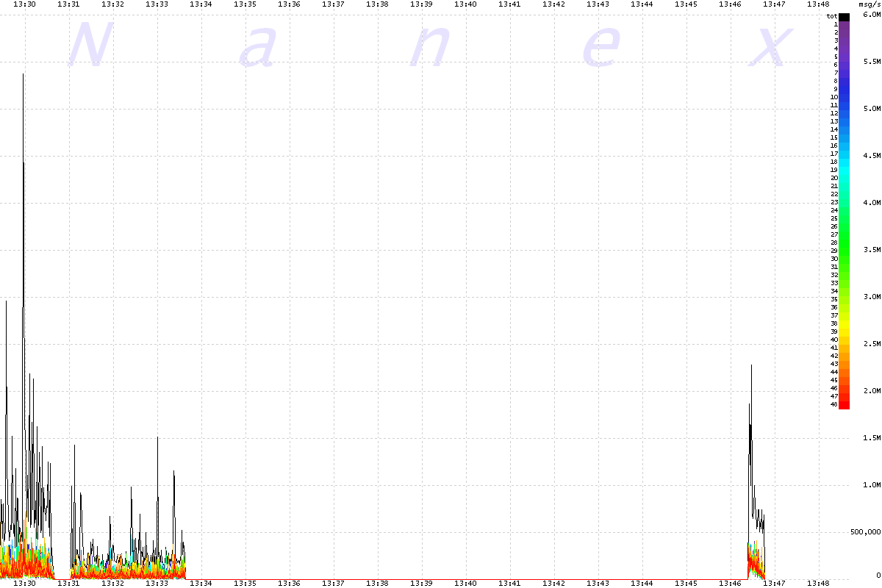Click the 13:46 label on bottom time axis
Image resolution: width=882 pixels, height=588 pixels.
[x=730, y=583]
